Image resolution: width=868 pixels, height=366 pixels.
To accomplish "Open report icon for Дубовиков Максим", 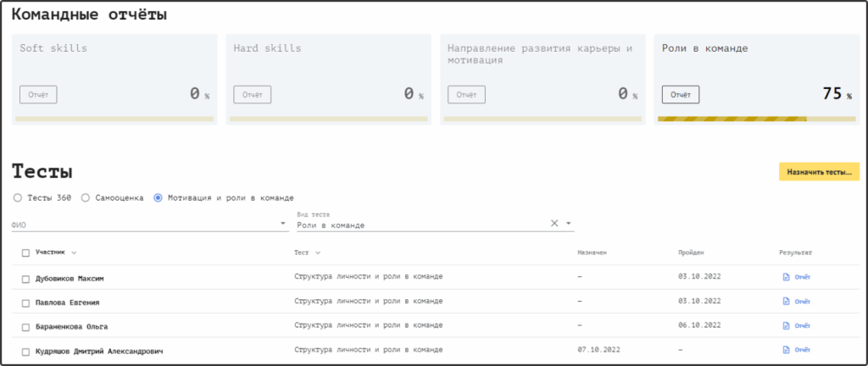I will click(786, 277).
